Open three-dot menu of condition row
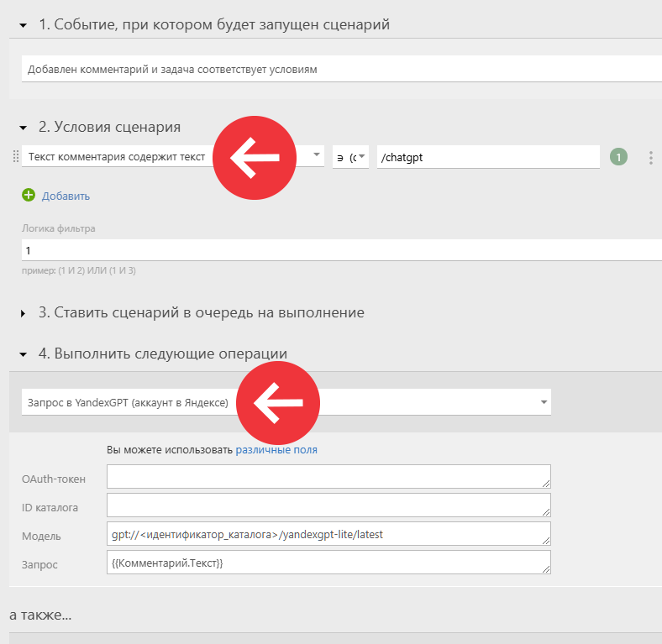Screen dimensions: 662x644 [x=650, y=157]
